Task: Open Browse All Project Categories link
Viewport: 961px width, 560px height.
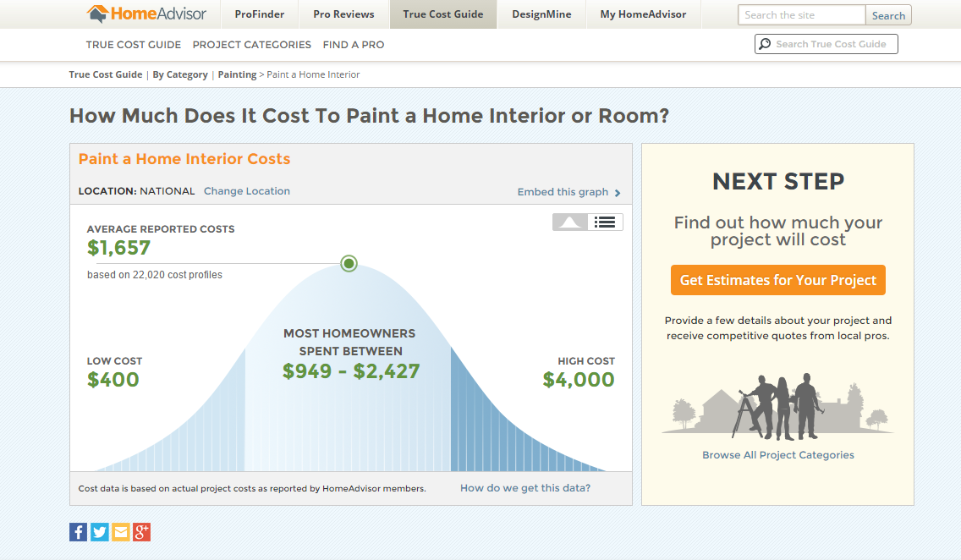Action: (778, 455)
